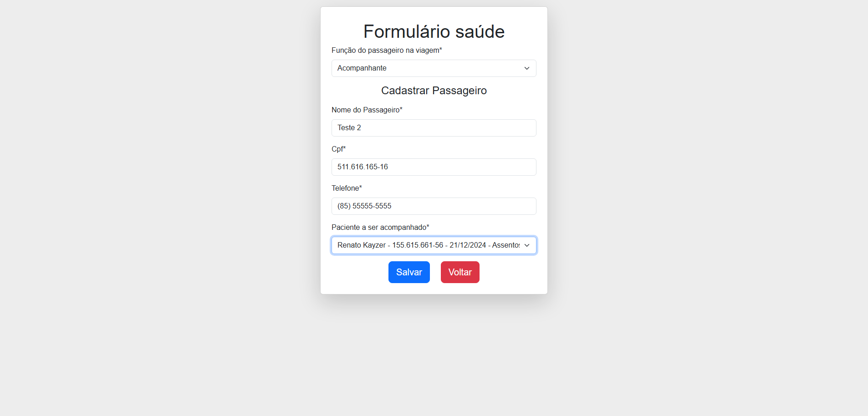868x416 pixels.
Task: Click the 'Renato Kayzer - 155.615.661-56' option text
Action: tap(390, 245)
